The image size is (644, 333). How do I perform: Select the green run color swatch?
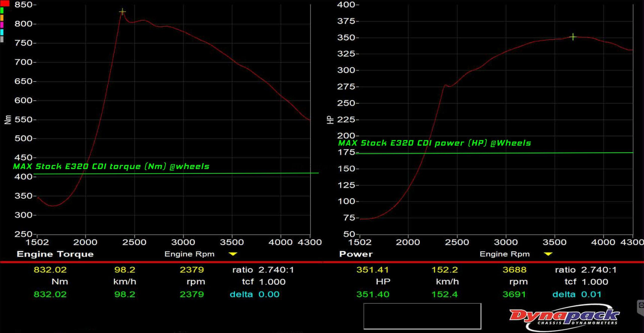coord(2,10)
